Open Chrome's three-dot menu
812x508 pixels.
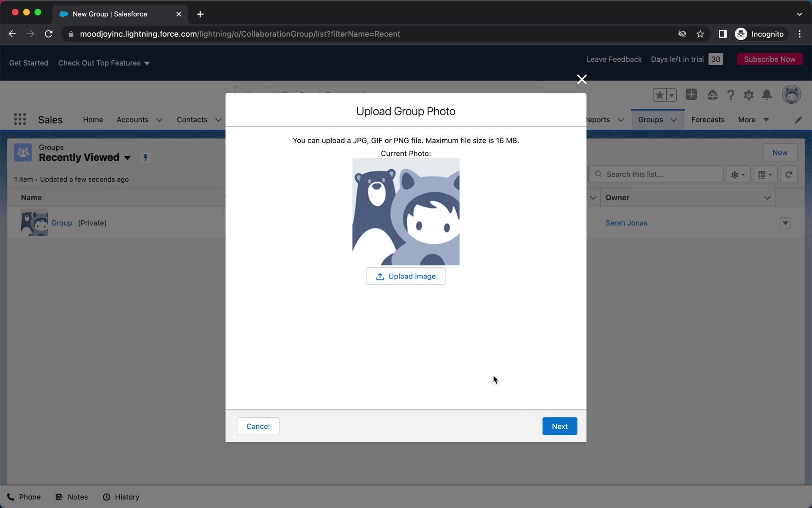(x=799, y=34)
